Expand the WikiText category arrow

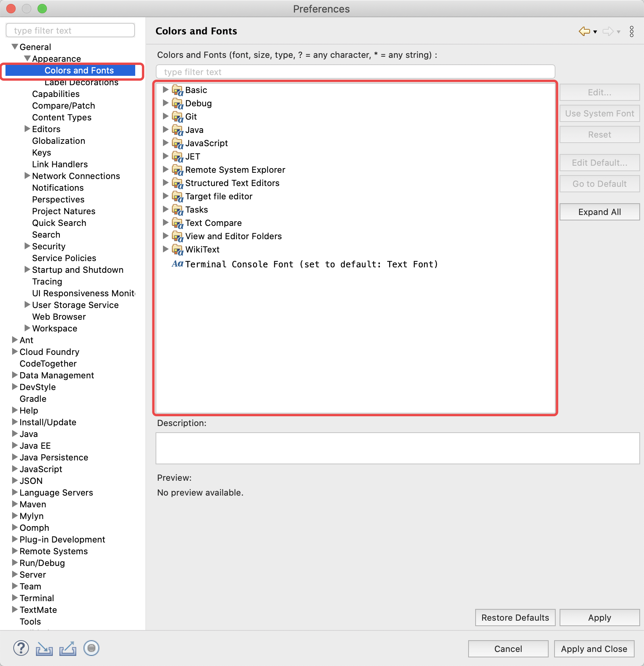[165, 249]
